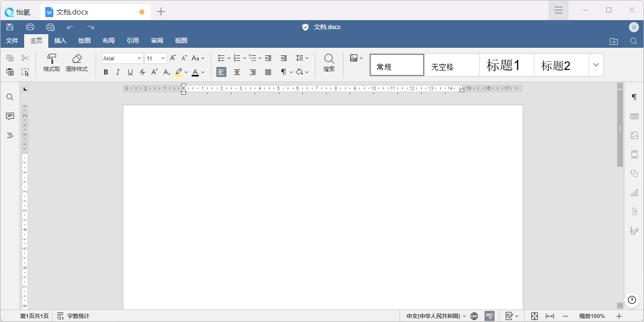The image size is (644, 322).
Task: Pick the yellow highlight color
Action: point(179,72)
